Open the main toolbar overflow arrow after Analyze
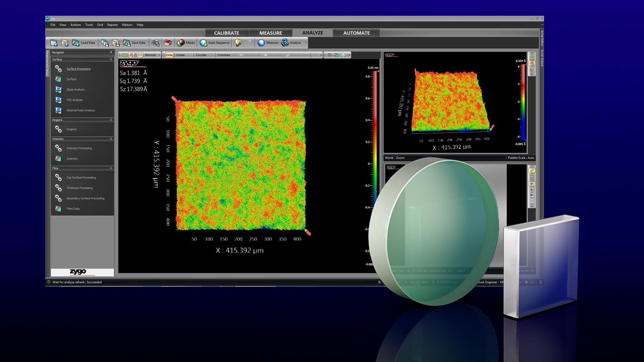Image resolution: width=644 pixels, height=362 pixels. (306, 43)
